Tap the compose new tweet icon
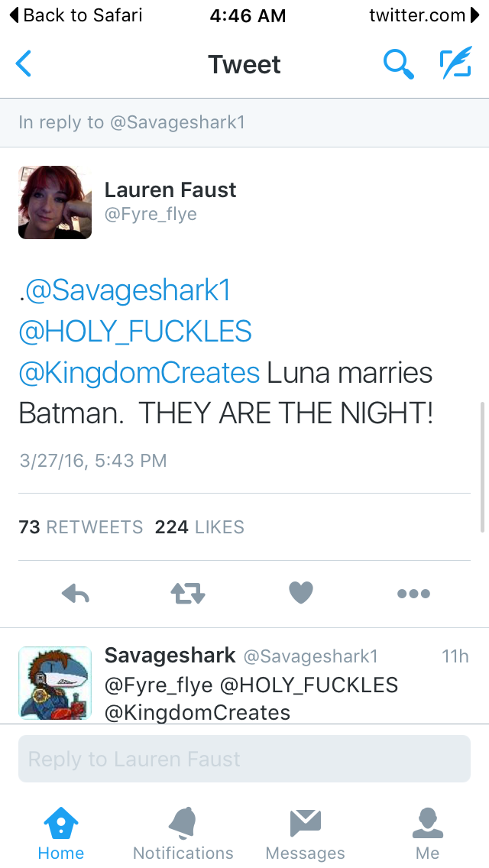This screenshot has height=868, width=489. pyautogui.click(x=455, y=64)
